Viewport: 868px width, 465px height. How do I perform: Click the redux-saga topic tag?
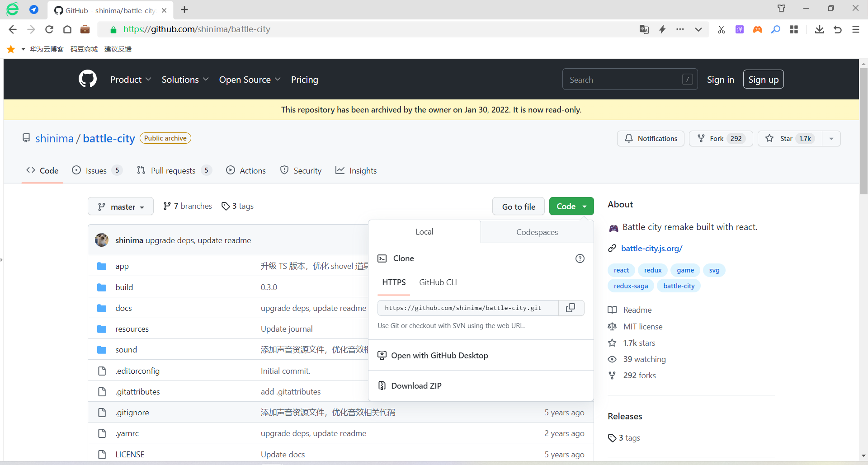(x=631, y=286)
